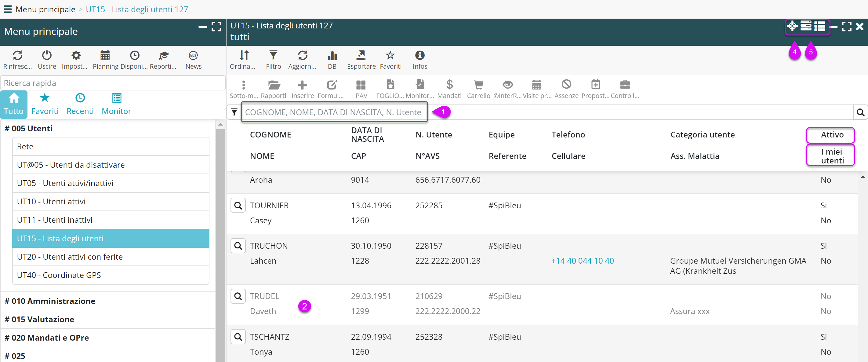Click the Carrello cart icon

tap(478, 85)
